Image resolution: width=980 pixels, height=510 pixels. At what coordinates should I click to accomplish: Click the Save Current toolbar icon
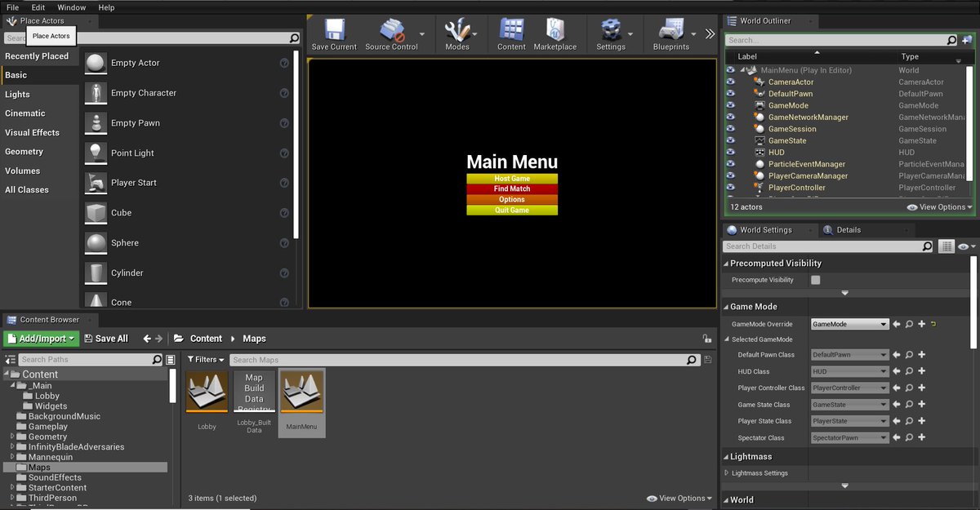[334, 30]
